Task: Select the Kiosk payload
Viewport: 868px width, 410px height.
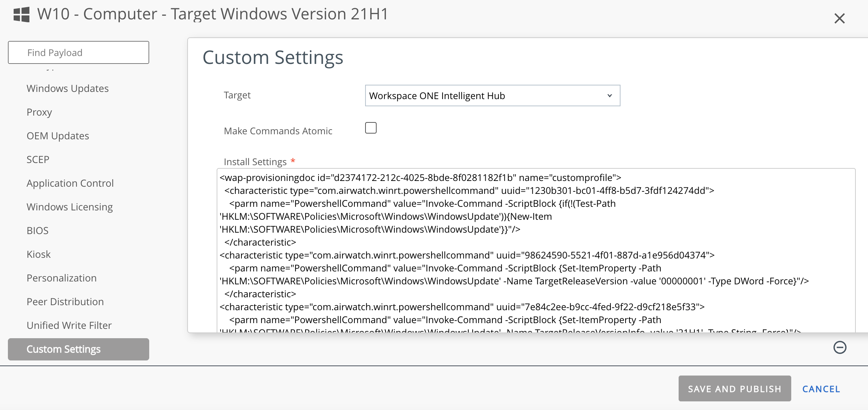Action: tap(38, 254)
